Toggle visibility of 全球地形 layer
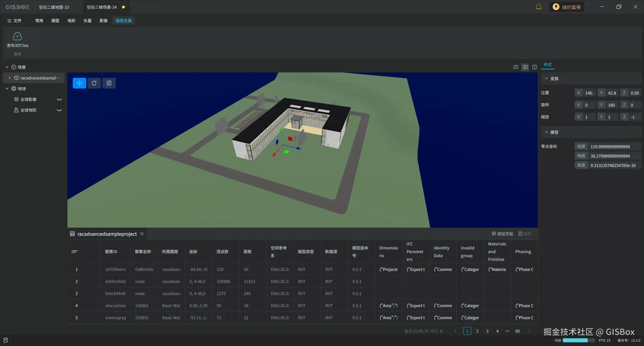644x346 pixels. click(59, 110)
